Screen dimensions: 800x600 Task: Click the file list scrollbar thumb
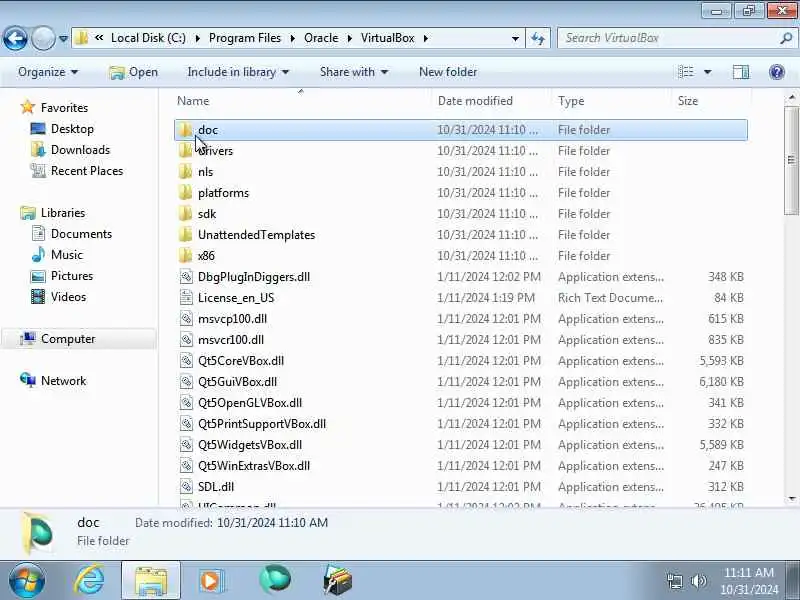click(791, 160)
